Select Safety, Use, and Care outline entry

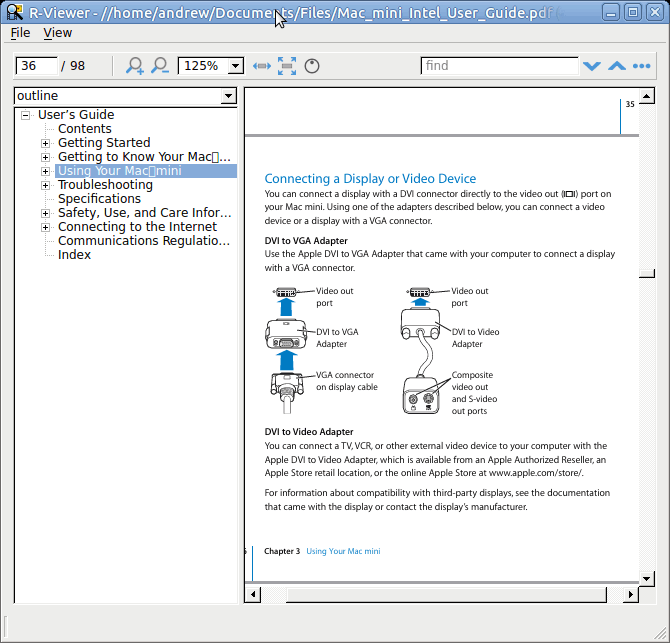[144, 213]
